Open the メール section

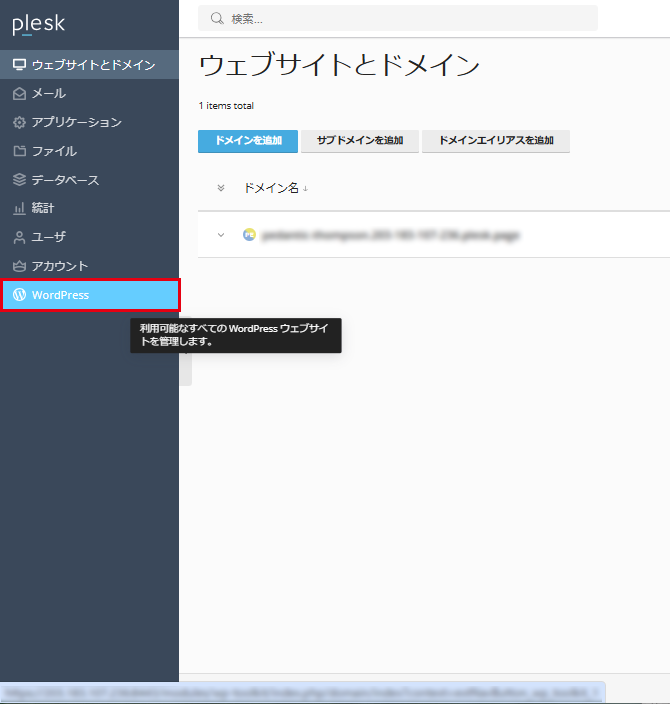89,93
